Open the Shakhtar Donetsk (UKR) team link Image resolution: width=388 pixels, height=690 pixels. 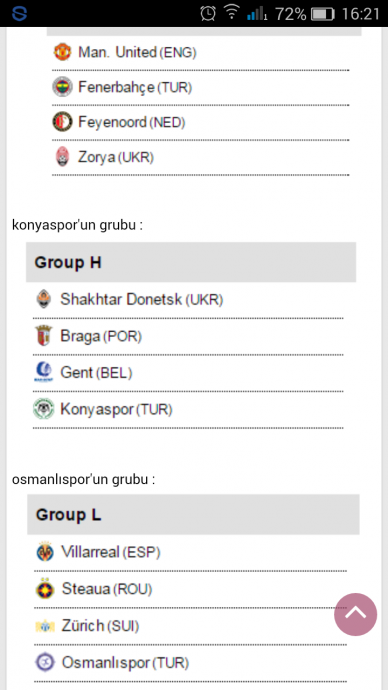142,300
